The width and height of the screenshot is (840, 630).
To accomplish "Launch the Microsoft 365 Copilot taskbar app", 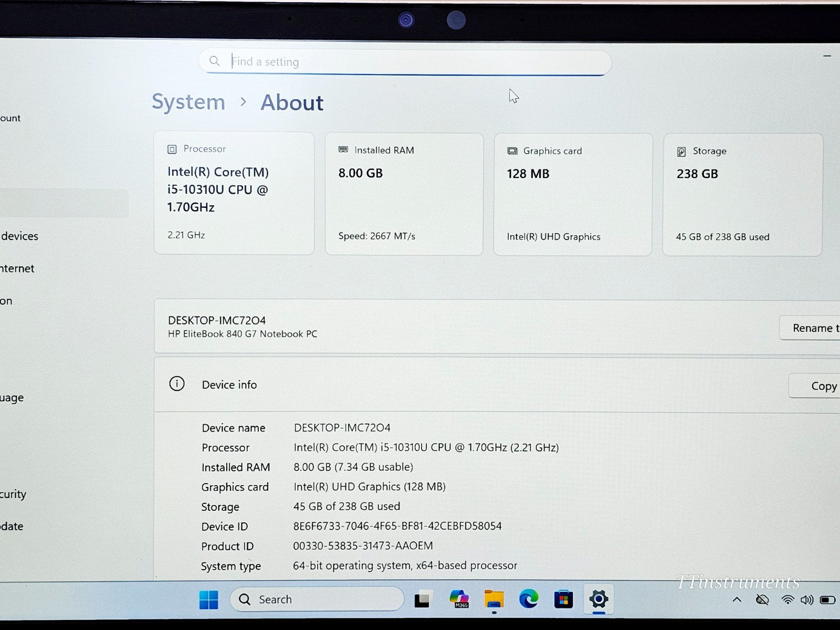I will [459, 599].
